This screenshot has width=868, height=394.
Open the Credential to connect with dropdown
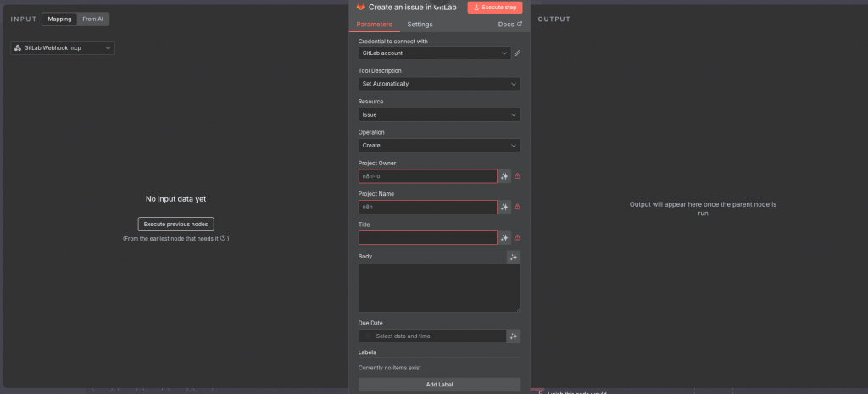(435, 53)
